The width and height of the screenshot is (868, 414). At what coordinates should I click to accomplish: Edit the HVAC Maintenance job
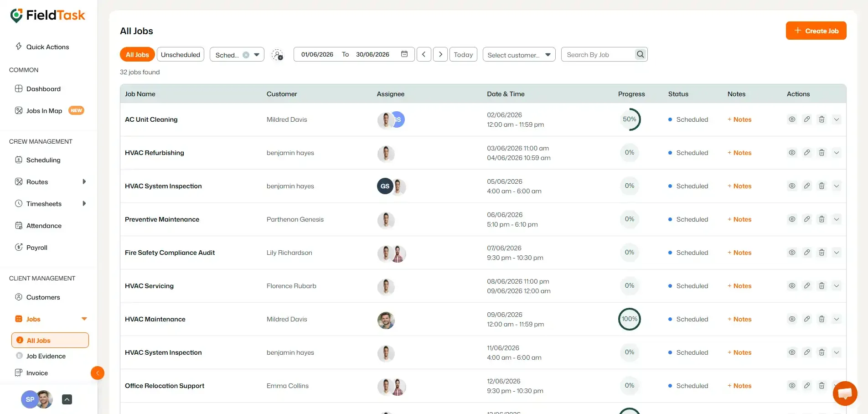[x=807, y=319]
